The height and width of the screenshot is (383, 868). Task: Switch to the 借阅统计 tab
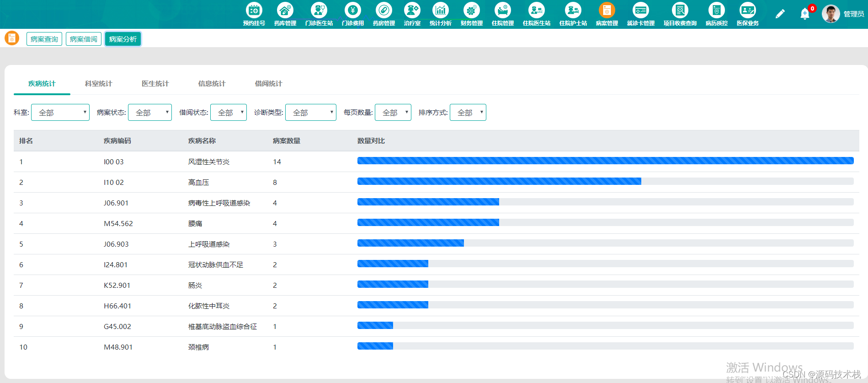pyautogui.click(x=269, y=84)
